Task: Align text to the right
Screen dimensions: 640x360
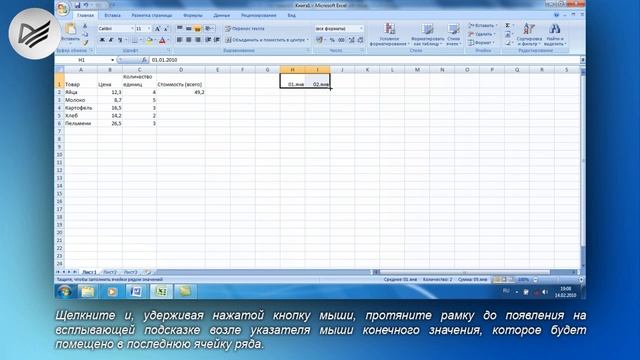Action: click(198, 40)
